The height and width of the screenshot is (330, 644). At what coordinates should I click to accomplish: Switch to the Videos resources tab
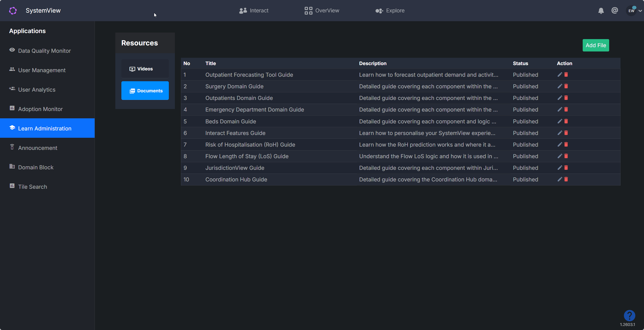(145, 69)
